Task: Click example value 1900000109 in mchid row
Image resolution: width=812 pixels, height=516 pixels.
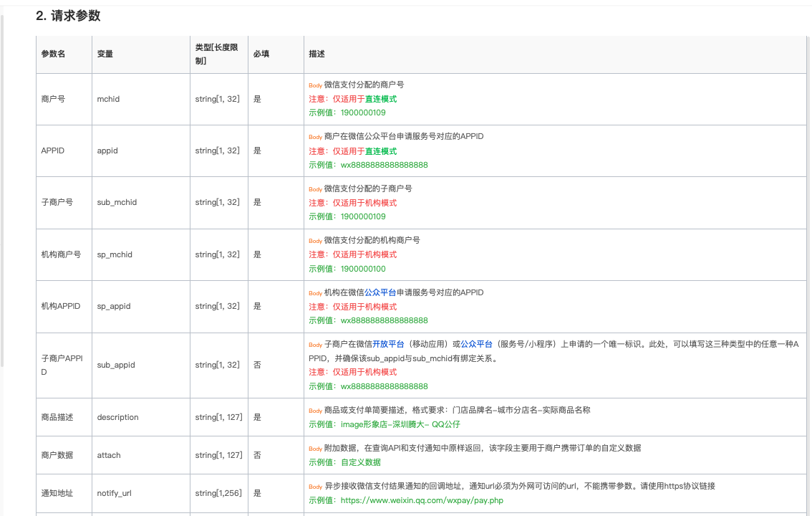Action: point(362,113)
